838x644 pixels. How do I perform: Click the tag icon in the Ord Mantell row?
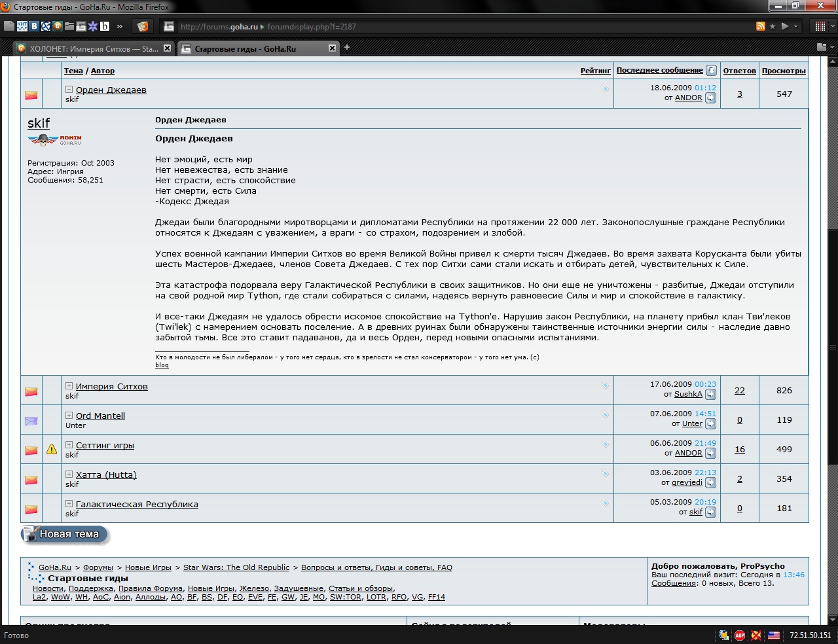[x=605, y=414]
